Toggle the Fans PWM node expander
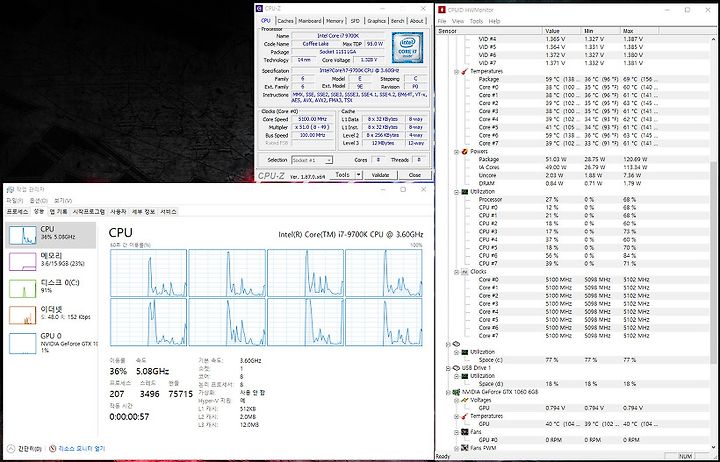Screen dimensions: 720x462 coord(456,448)
